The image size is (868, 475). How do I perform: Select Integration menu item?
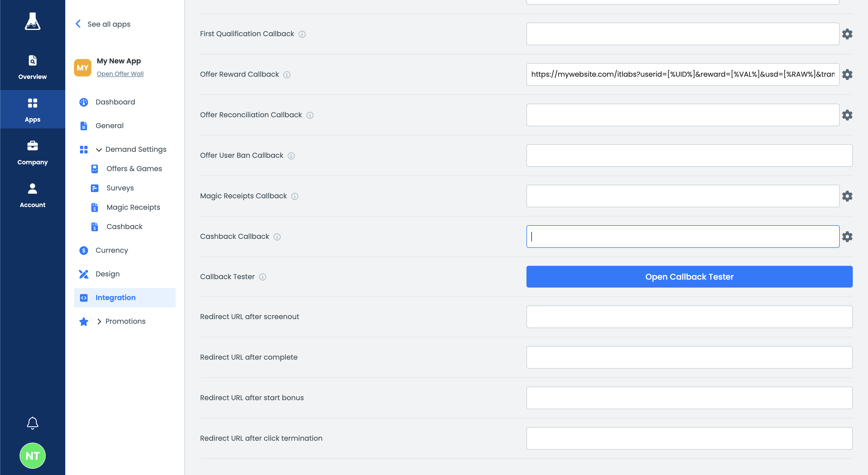[x=125, y=297]
